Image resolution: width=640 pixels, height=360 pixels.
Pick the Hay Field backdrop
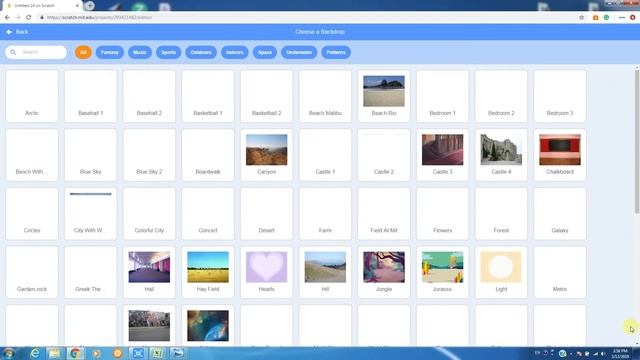click(208, 272)
